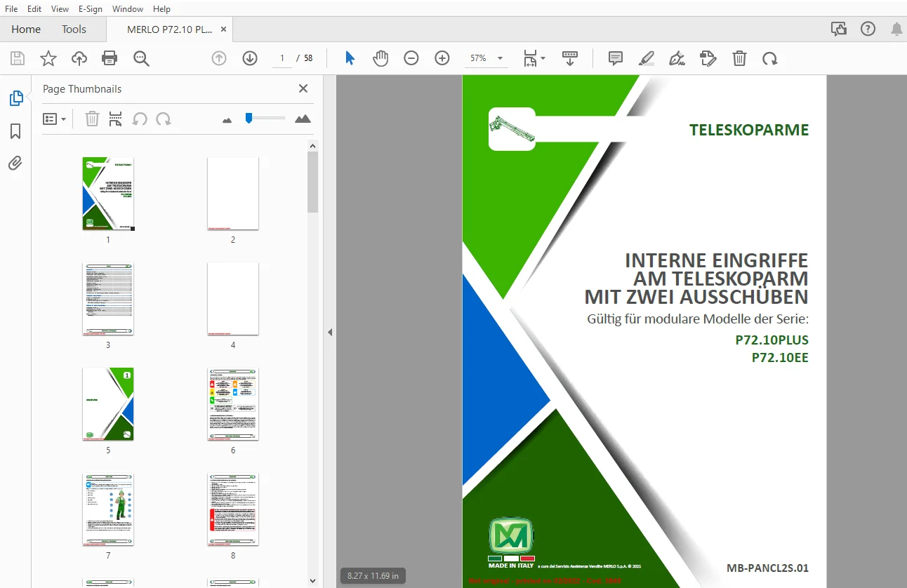Open the Attachments paperclip panel
This screenshot has height=588, width=907.
15,163
